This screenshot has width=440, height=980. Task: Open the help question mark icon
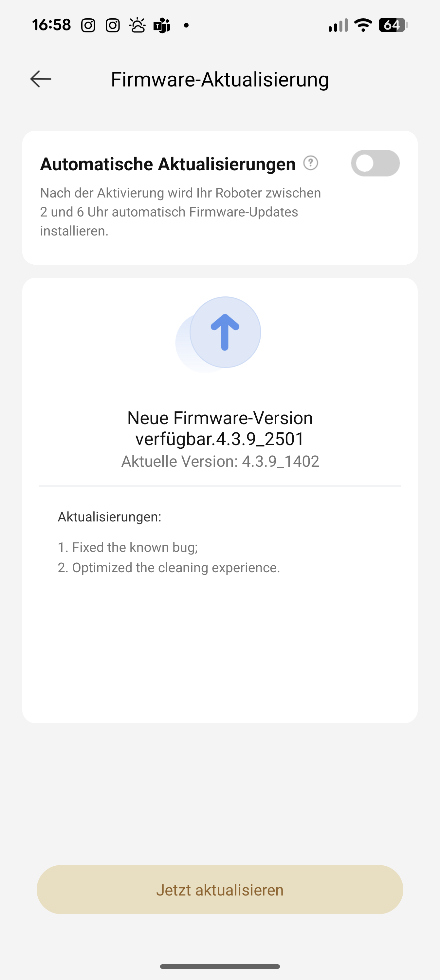(x=310, y=163)
